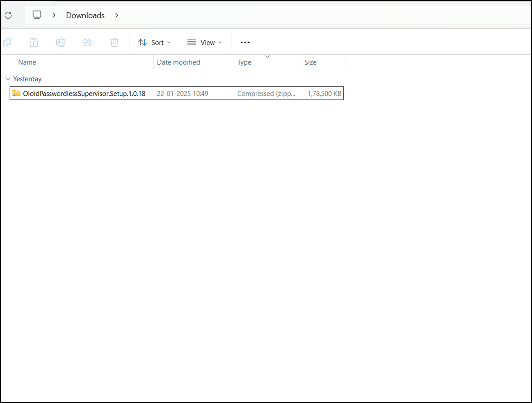The height and width of the screenshot is (403, 532).
Task: Click the Share toolbar icon
Action: [x=87, y=42]
